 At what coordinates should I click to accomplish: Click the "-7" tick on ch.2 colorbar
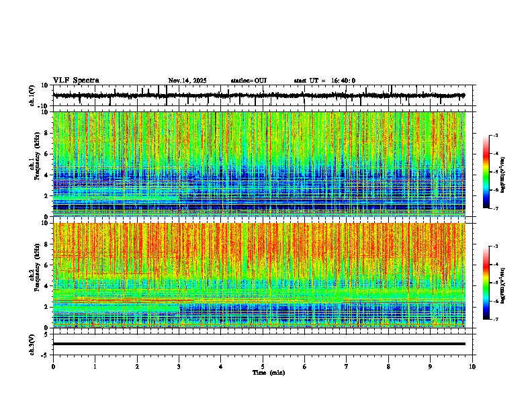(x=496, y=319)
